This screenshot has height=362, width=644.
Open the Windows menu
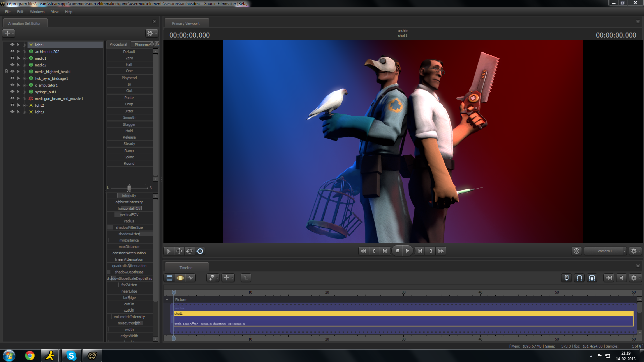tap(37, 12)
